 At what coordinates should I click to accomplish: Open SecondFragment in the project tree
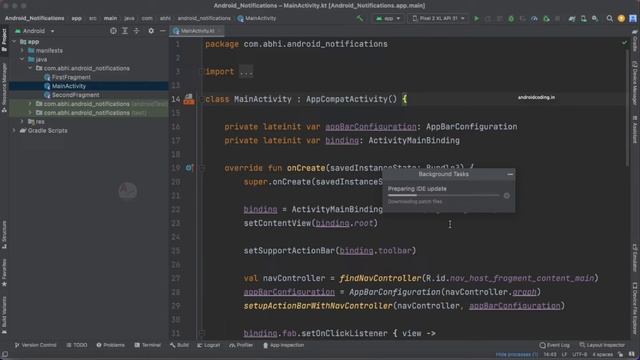click(x=75, y=95)
